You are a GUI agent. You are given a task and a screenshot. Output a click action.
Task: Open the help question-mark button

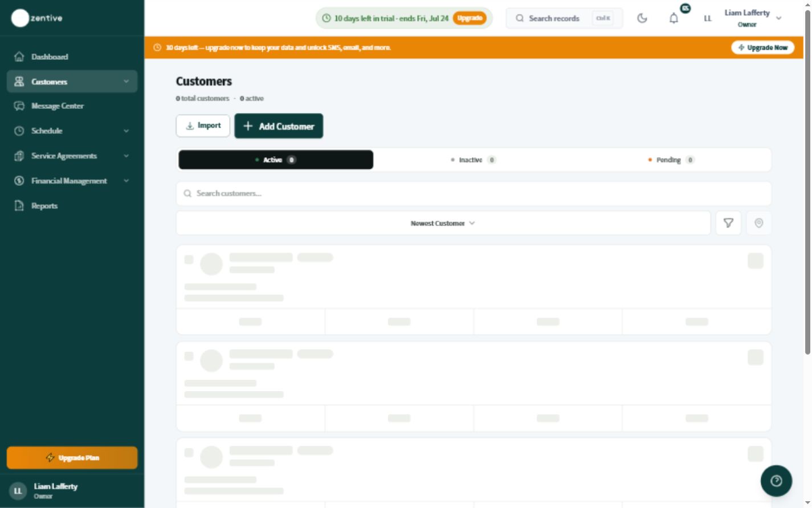coord(776,481)
